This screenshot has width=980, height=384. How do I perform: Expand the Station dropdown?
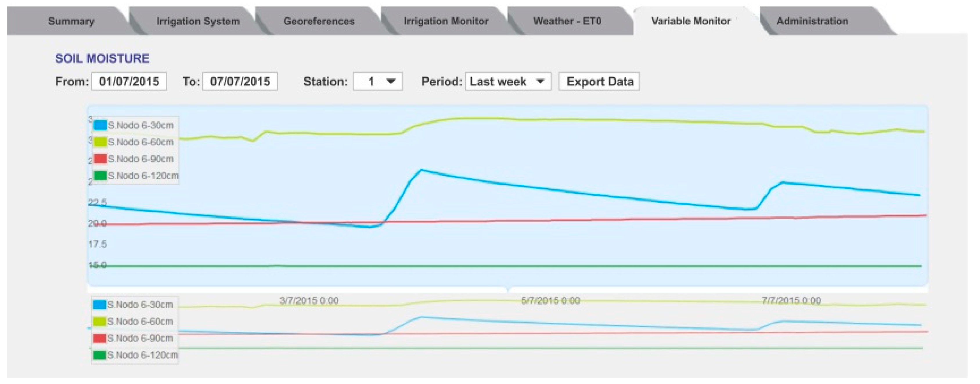point(377,81)
